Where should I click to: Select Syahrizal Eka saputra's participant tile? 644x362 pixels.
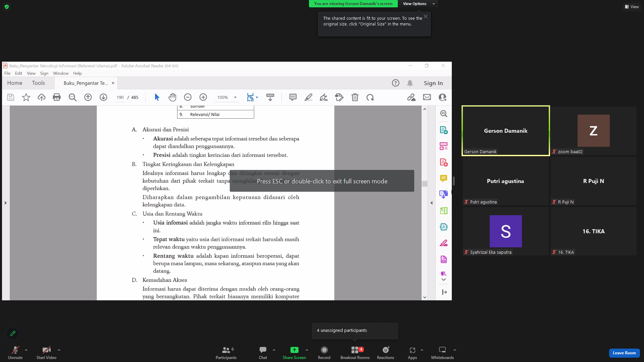tap(506, 231)
